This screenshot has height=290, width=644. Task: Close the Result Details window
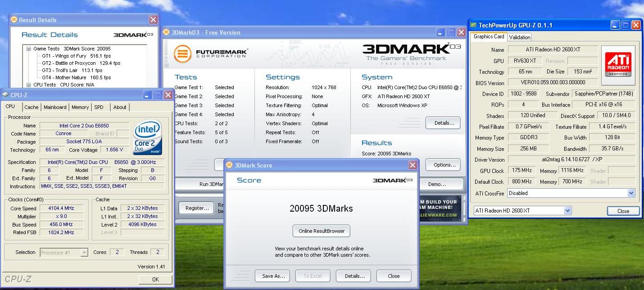click(x=153, y=20)
